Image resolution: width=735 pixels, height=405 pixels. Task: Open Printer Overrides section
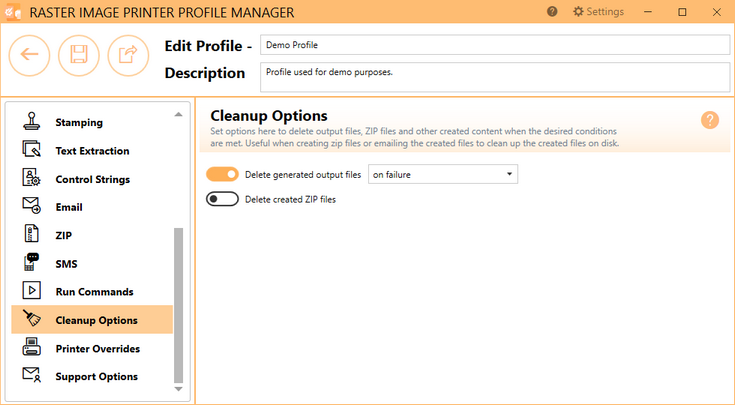click(x=92, y=348)
